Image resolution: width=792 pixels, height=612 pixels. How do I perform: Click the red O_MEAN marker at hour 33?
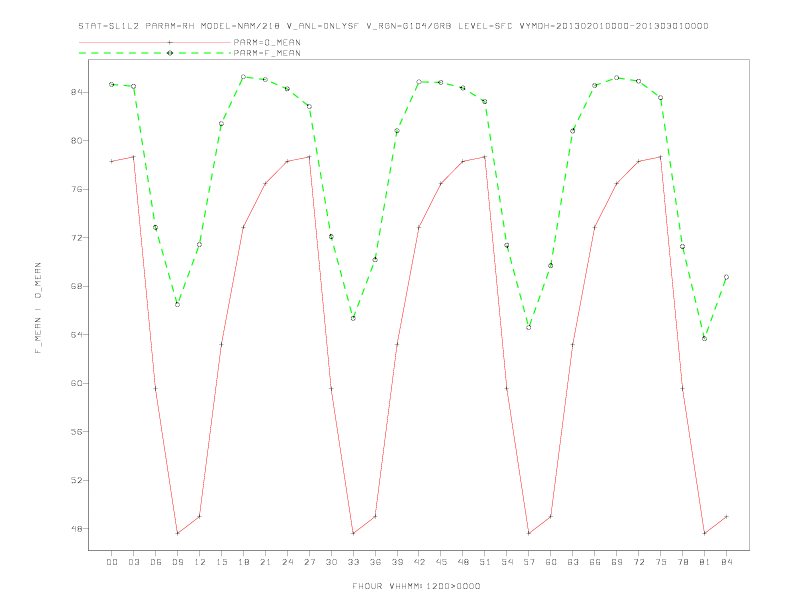[x=354, y=533]
